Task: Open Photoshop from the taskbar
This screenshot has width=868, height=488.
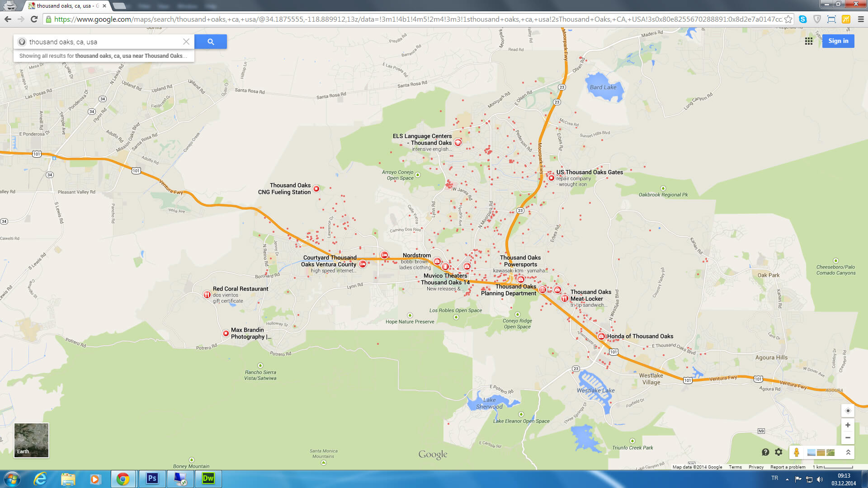Action: point(152,479)
